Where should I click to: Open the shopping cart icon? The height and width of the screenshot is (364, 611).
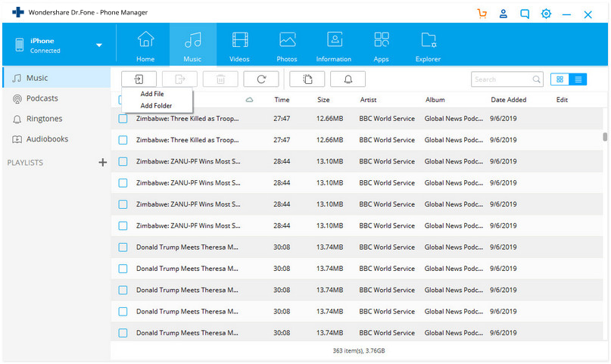482,14
